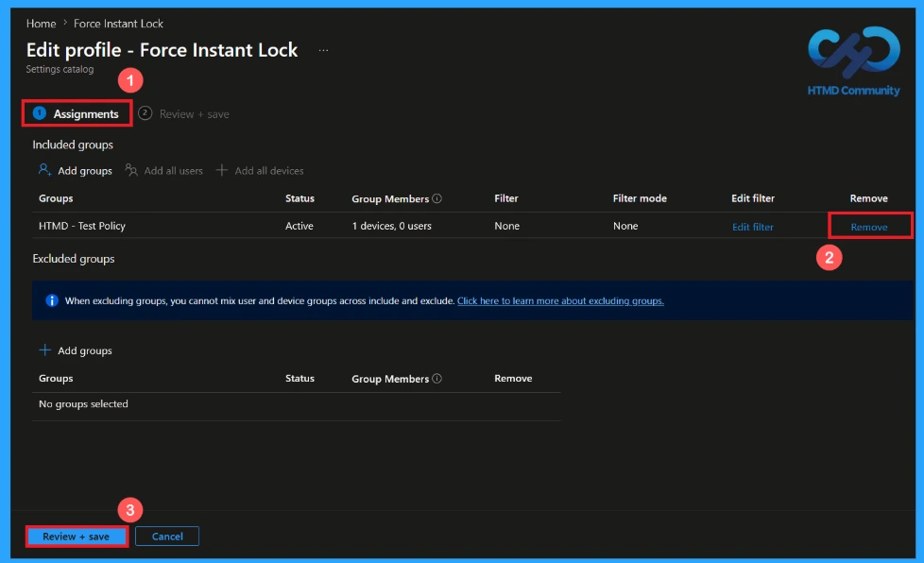This screenshot has height=563, width=924.
Task: Click Edit filter for HTMD - Test Policy
Action: click(x=752, y=227)
